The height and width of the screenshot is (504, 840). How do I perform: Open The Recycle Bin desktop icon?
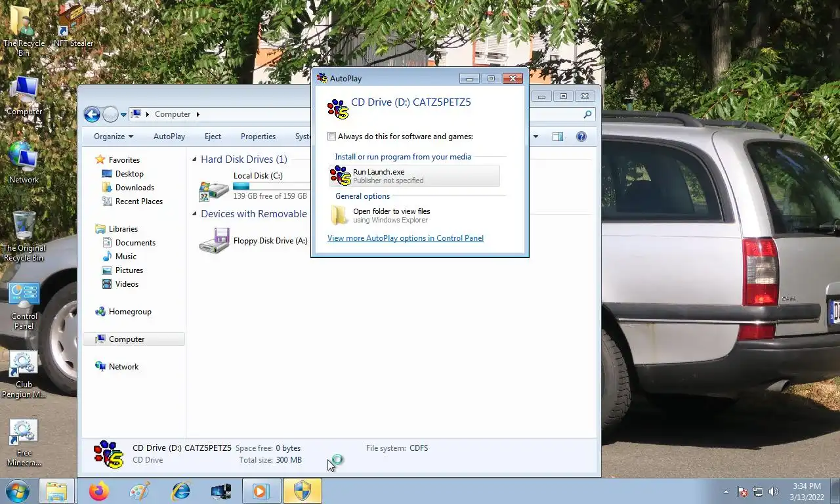coord(24,31)
